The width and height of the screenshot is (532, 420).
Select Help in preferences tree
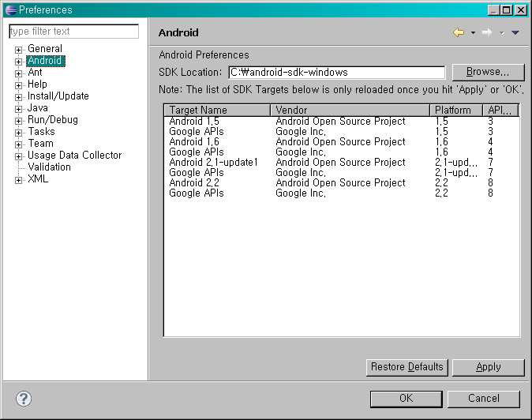37,84
